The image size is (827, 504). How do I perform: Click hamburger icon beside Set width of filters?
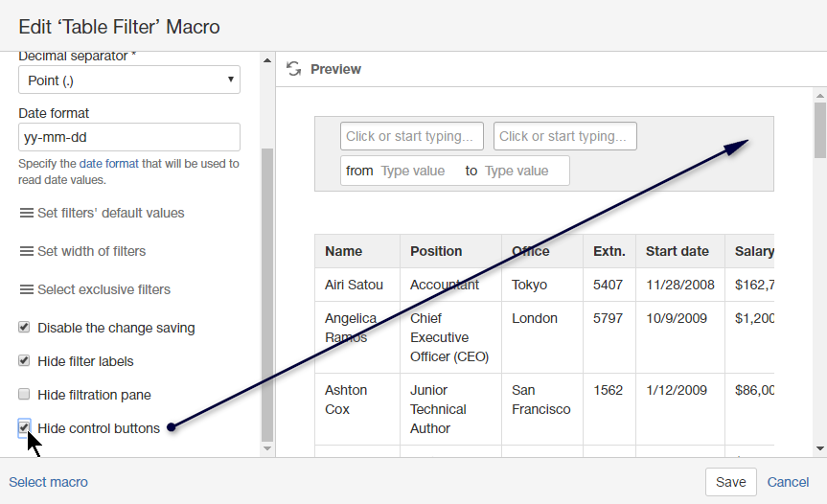(x=27, y=251)
